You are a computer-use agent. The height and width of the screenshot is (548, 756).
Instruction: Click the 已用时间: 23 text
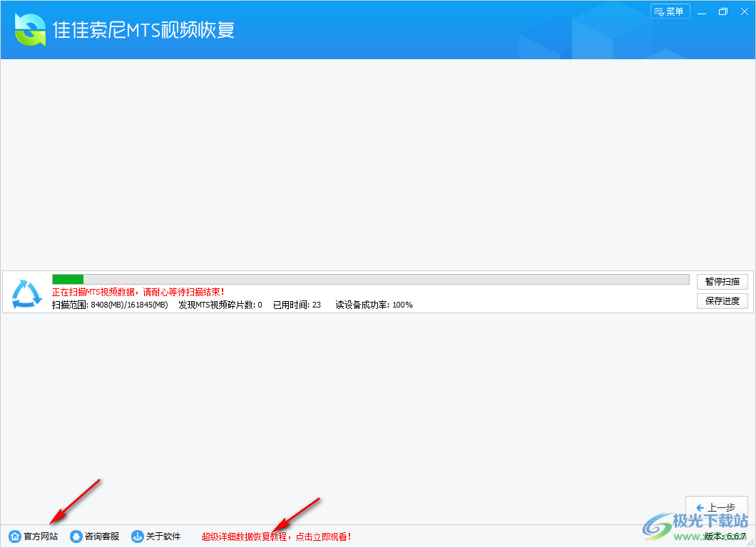click(297, 305)
